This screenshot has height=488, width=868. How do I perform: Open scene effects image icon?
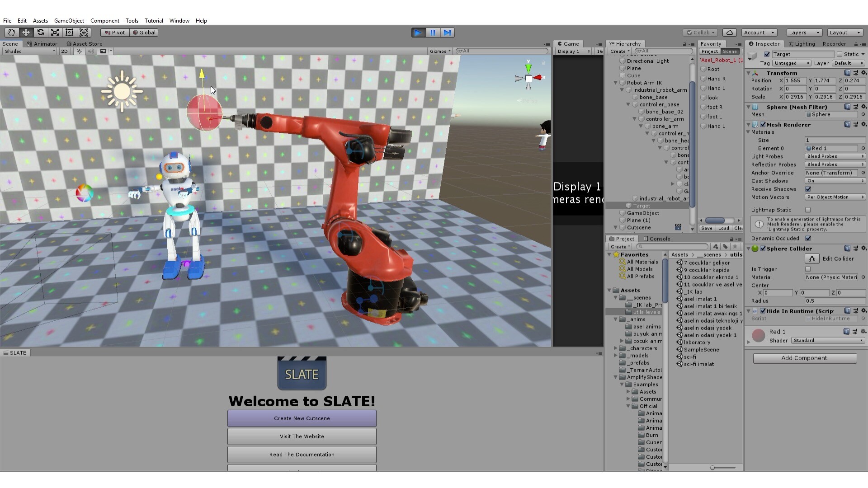pyautogui.click(x=103, y=52)
